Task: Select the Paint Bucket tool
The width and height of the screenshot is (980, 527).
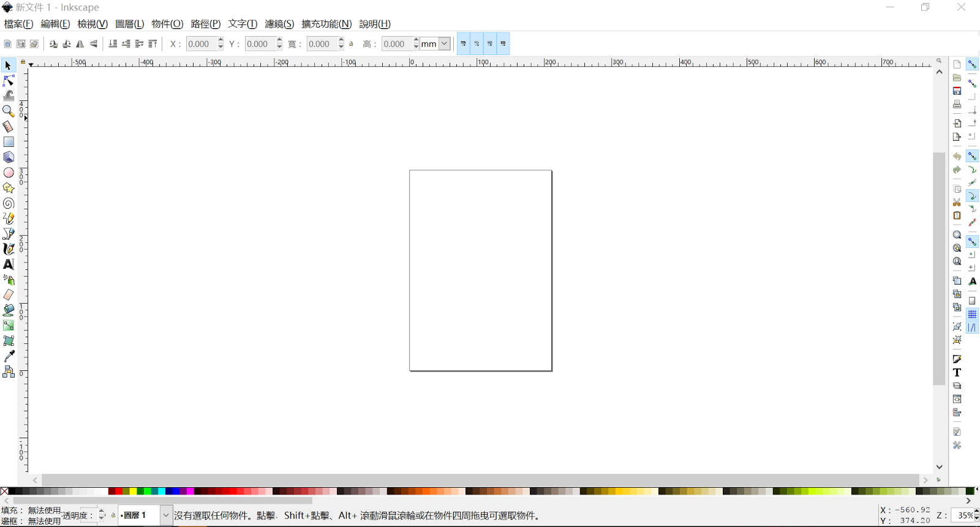Action: pyautogui.click(x=8, y=310)
